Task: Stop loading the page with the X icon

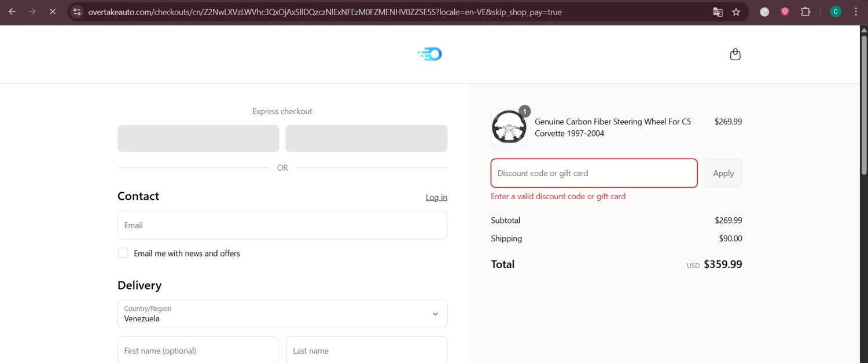Action: (x=52, y=12)
